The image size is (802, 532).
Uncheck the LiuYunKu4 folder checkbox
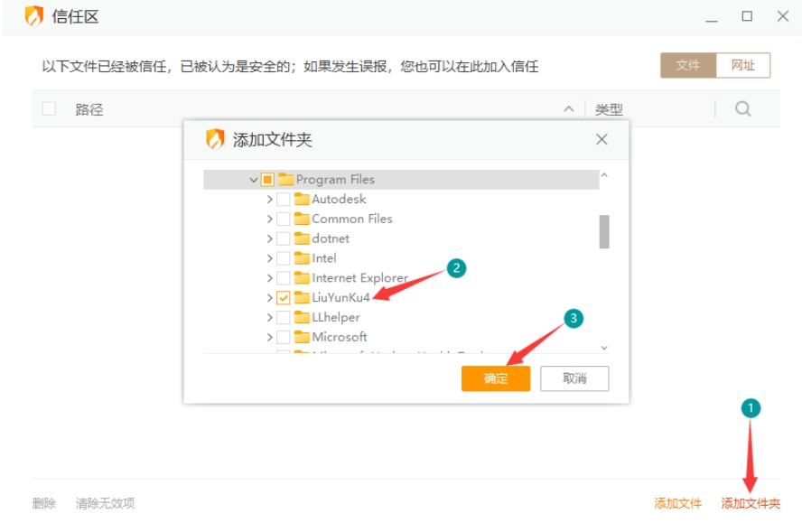284,298
